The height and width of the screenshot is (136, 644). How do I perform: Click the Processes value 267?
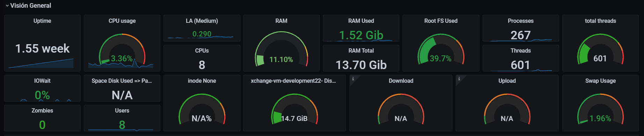tap(521, 35)
